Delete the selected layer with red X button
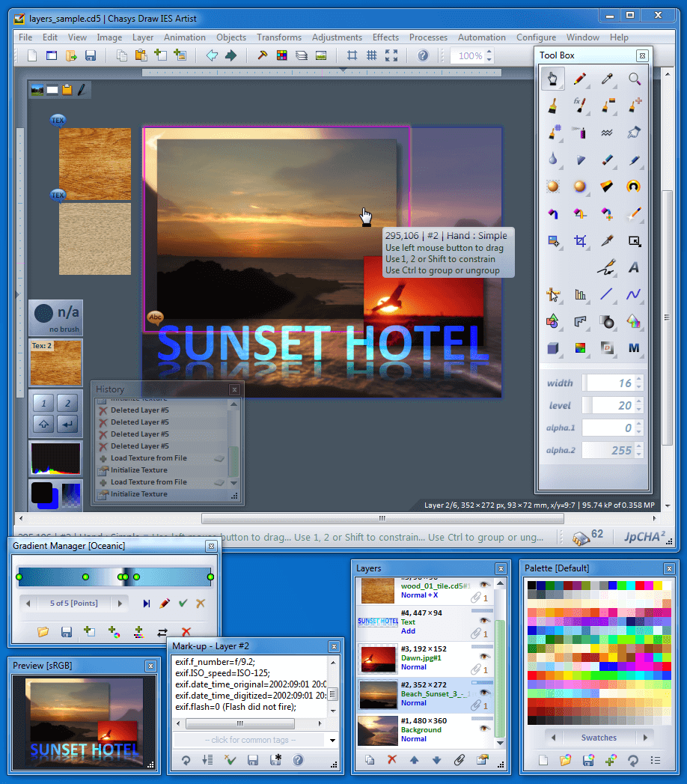The image size is (687, 784). point(391,759)
